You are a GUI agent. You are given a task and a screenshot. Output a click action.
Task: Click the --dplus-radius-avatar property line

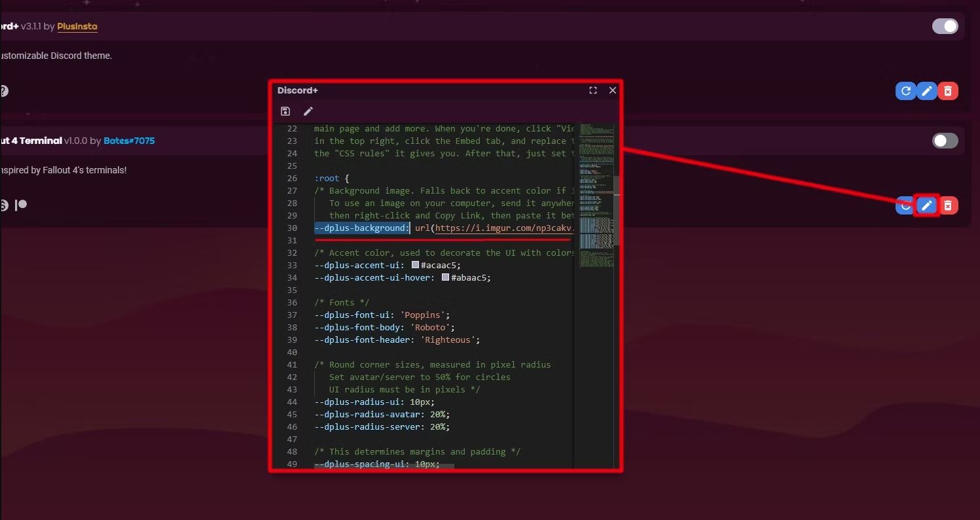pos(382,415)
